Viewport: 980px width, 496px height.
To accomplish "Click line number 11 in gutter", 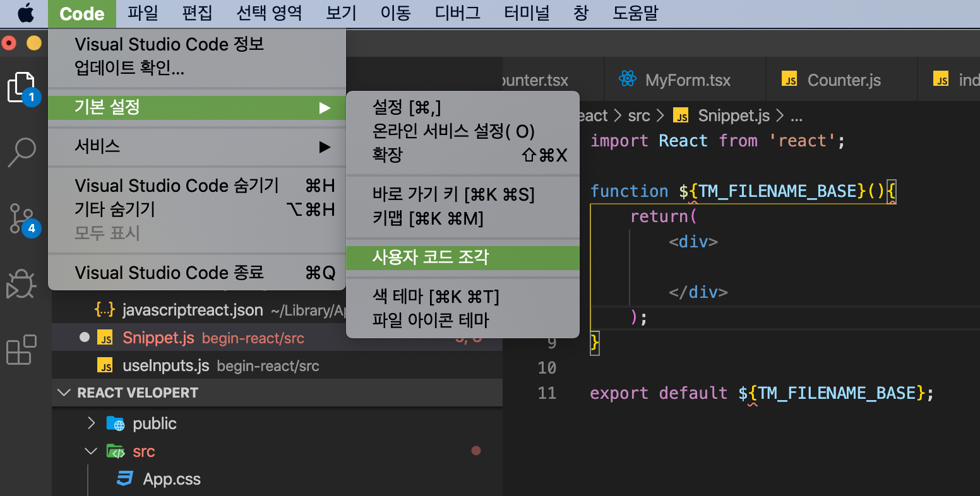I will (x=547, y=393).
